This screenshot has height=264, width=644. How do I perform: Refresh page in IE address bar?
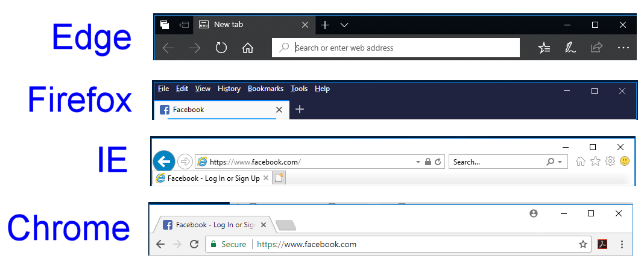click(438, 162)
